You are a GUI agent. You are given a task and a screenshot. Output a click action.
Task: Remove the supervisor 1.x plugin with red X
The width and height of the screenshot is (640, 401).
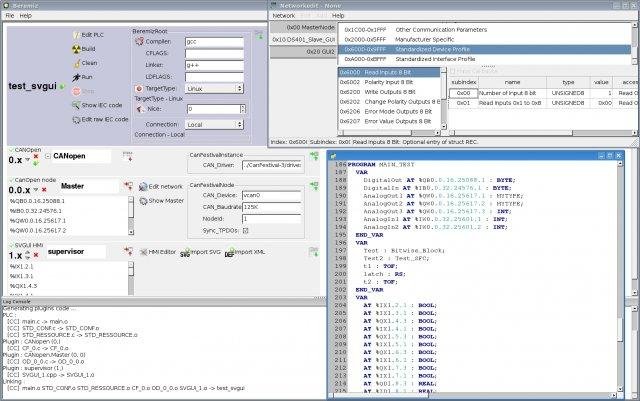(36, 255)
